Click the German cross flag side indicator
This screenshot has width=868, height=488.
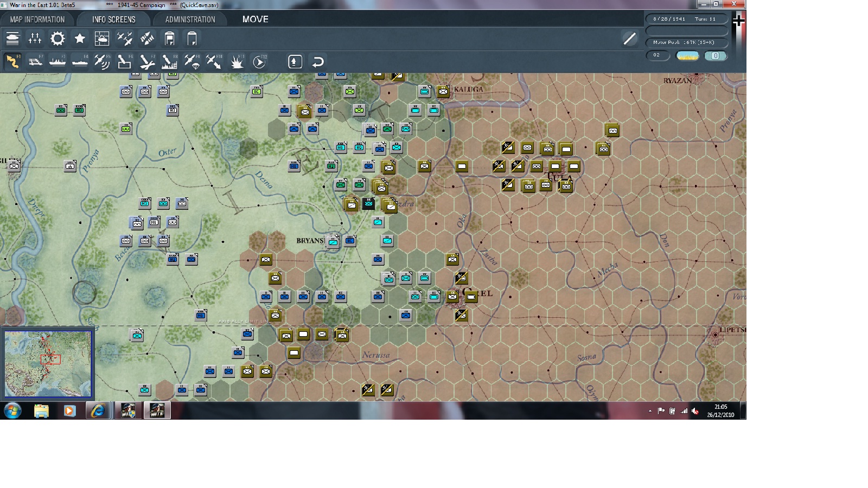[738, 22]
